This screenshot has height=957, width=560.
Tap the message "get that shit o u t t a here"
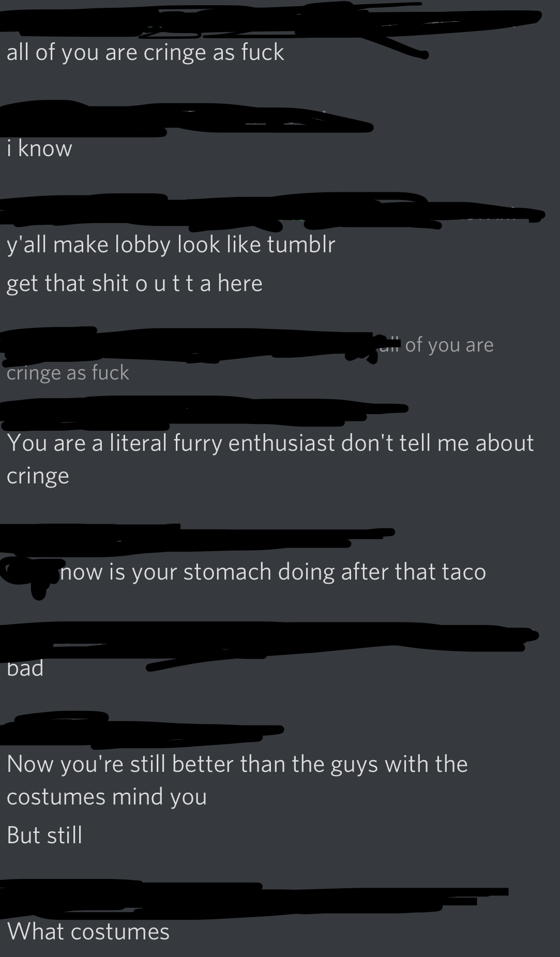(x=134, y=283)
